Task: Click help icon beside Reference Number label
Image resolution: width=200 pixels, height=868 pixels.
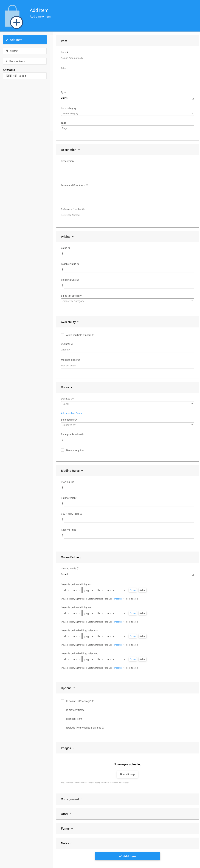Action: [84, 209]
